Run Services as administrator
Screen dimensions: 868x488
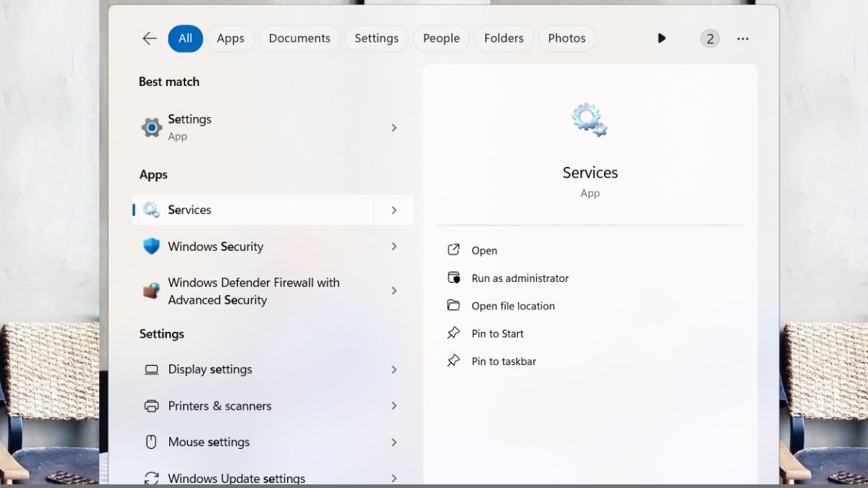click(x=520, y=278)
